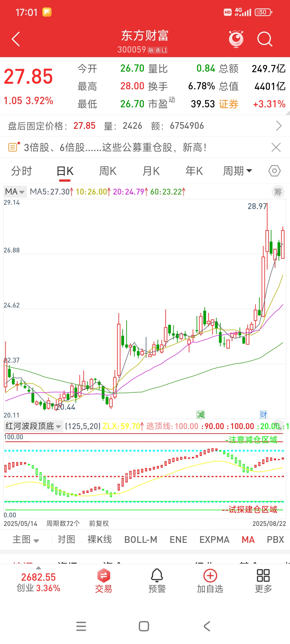Dismiss the news banner with X
Screen dimensions: 290x644
276,147
